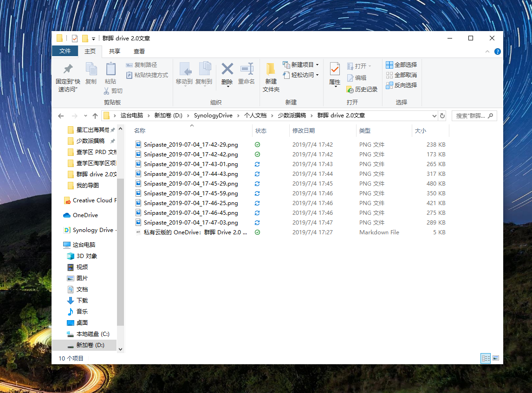This screenshot has width=532, height=393.
Task: Collapse the ribbon with the chevron
Action: click(x=487, y=52)
